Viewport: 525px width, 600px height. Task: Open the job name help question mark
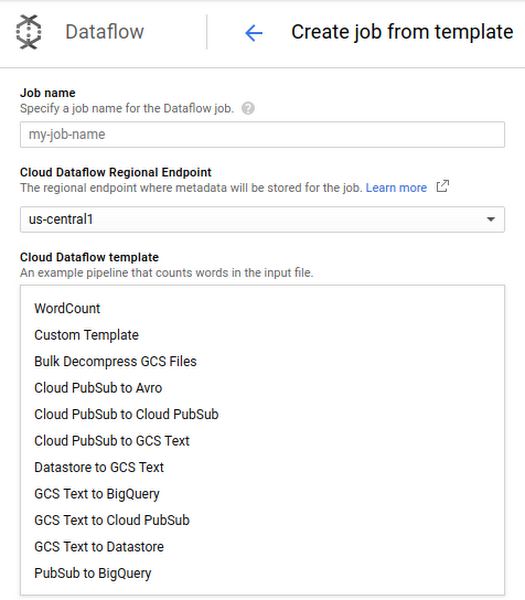[x=248, y=108]
